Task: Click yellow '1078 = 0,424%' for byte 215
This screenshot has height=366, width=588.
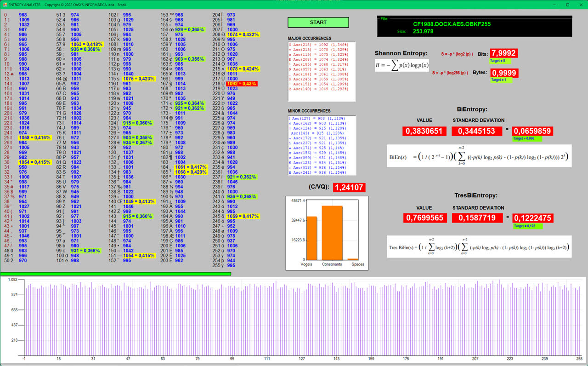Action: (x=243, y=69)
